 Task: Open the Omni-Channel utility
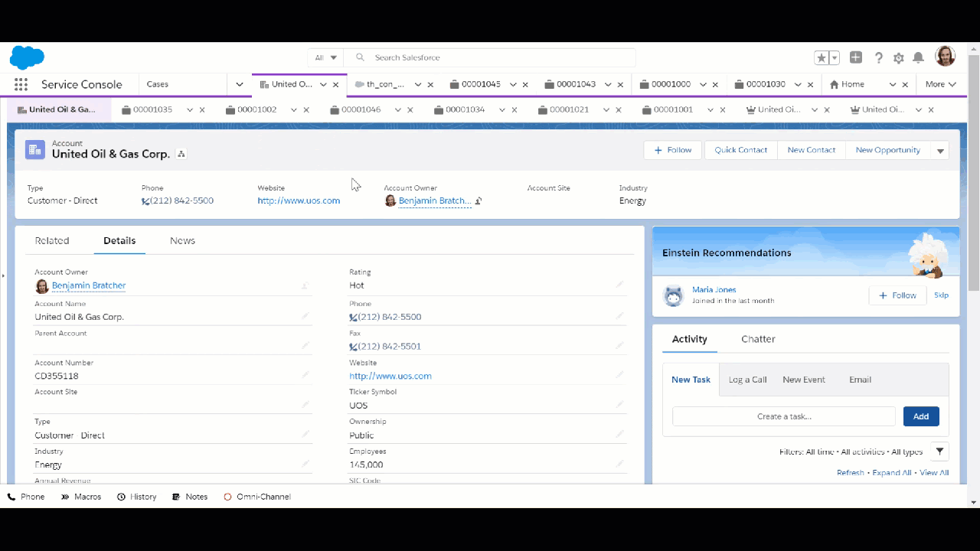pyautogui.click(x=257, y=496)
